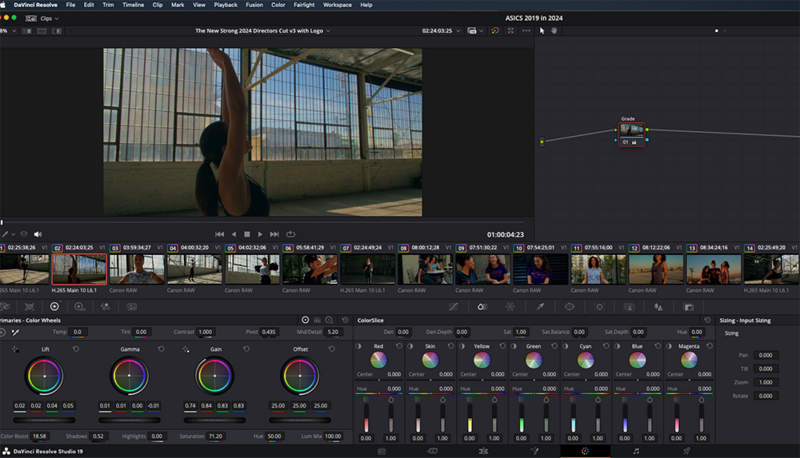Image resolution: width=800 pixels, height=458 pixels.
Task: Toggle the viewer audio mute speaker
Action: tap(38, 234)
